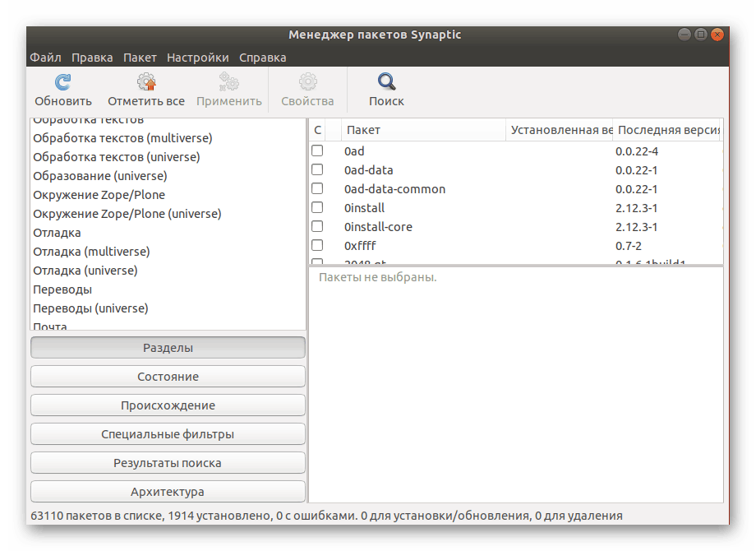Open search with the Поиск magnifier icon

(x=386, y=82)
